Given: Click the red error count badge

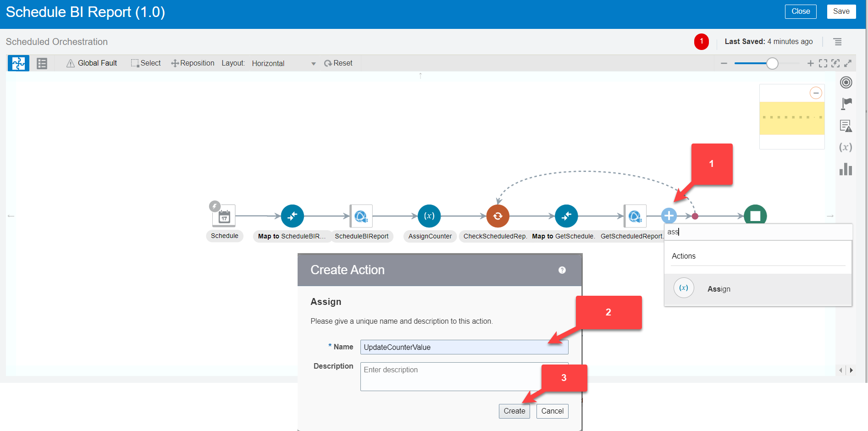Looking at the screenshot, I should (x=701, y=41).
